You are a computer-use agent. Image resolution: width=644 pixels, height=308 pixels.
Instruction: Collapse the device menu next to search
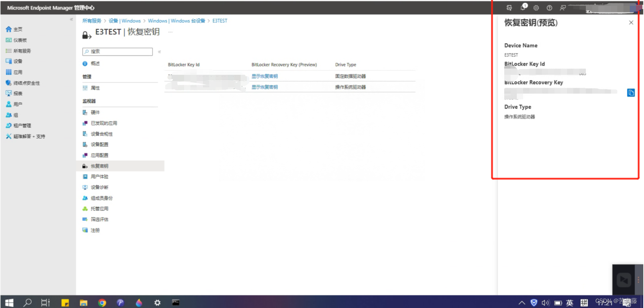[x=159, y=52]
